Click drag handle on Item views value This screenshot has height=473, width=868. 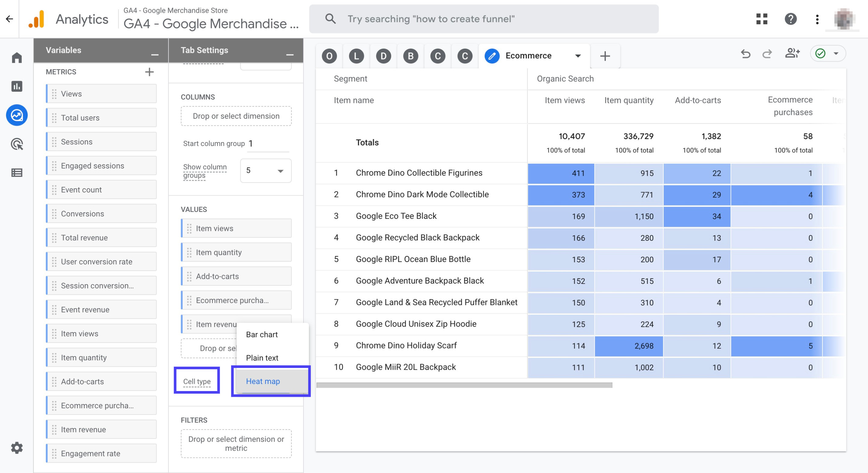click(x=189, y=229)
